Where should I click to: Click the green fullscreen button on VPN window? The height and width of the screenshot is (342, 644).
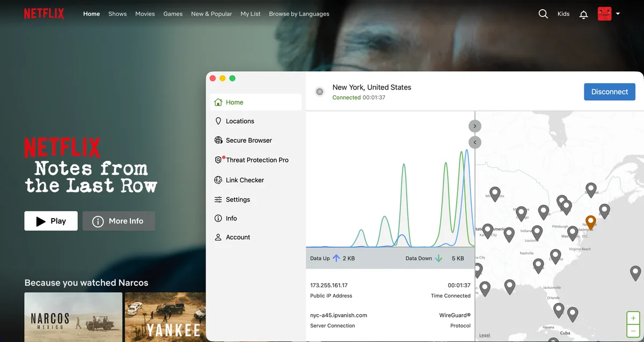click(232, 78)
